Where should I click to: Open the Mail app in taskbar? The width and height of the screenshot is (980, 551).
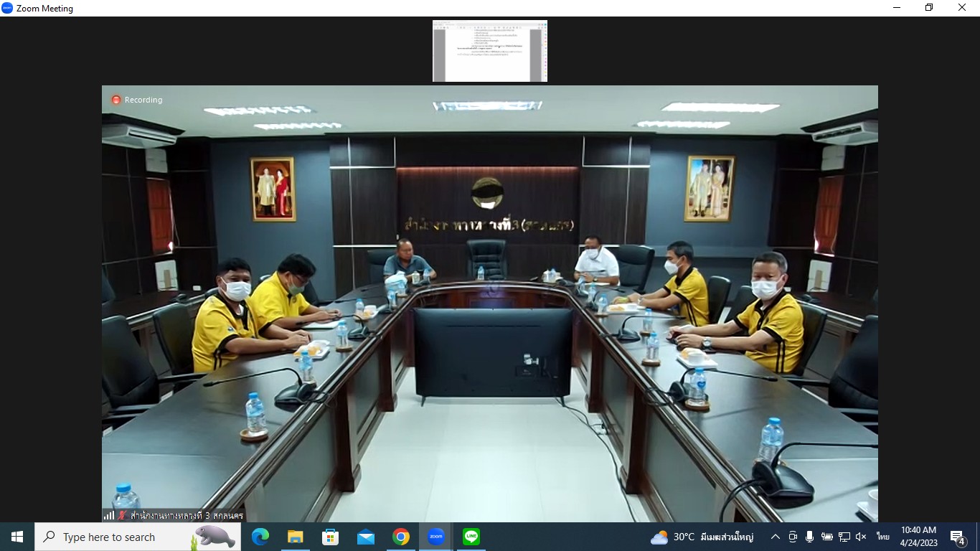point(365,537)
